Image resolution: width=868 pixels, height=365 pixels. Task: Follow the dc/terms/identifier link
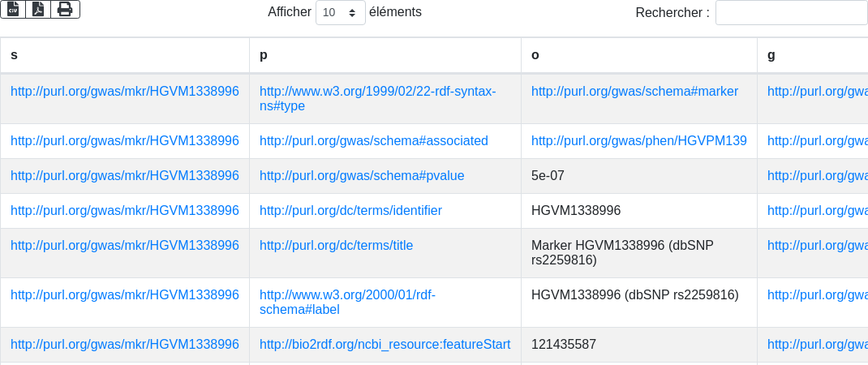coord(350,210)
